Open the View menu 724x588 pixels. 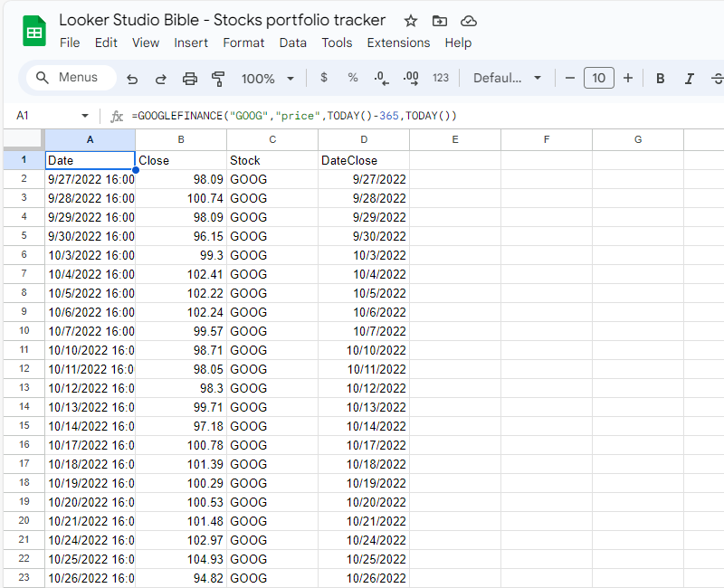[x=146, y=43]
